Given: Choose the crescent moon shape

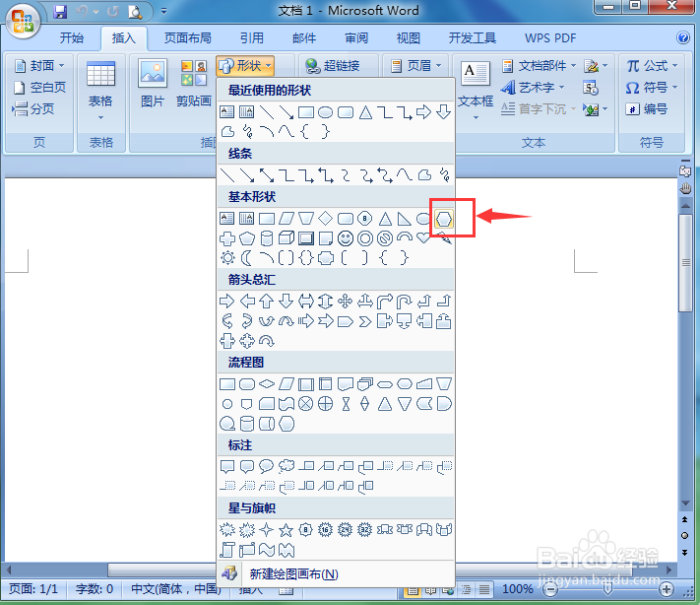Looking at the screenshot, I should pyautogui.click(x=246, y=258).
